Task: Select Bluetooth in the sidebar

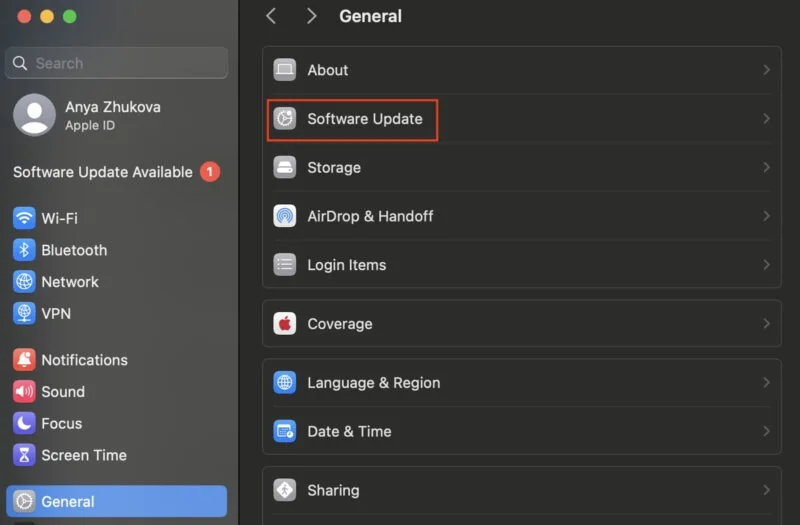Action: [117, 250]
